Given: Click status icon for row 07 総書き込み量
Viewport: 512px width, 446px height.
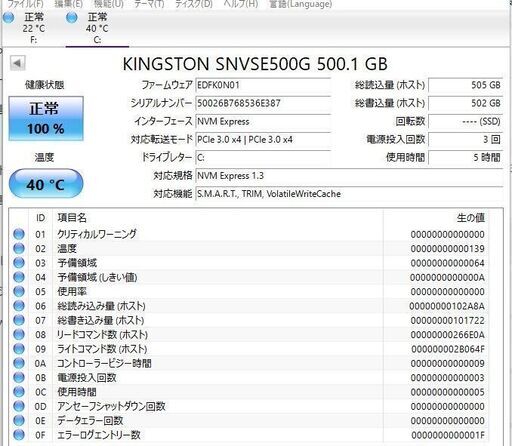Looking at the screenshot, I should click(x=19, y=320).
